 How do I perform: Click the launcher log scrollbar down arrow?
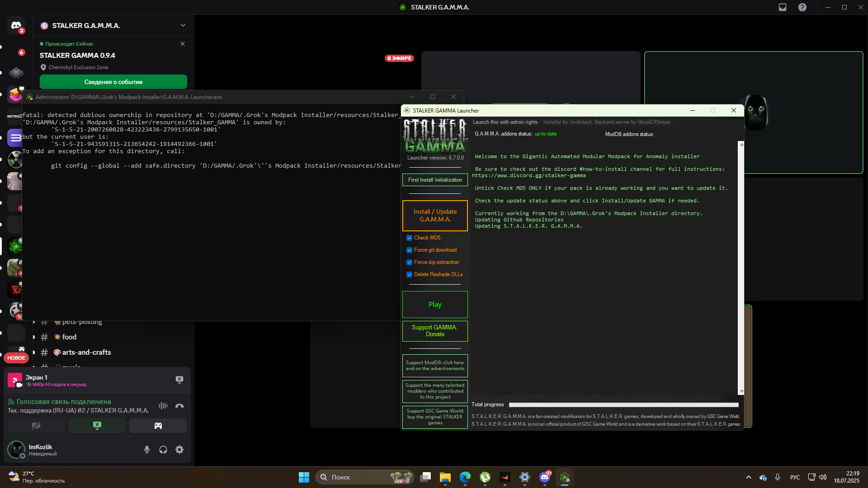tap(741, 392)
